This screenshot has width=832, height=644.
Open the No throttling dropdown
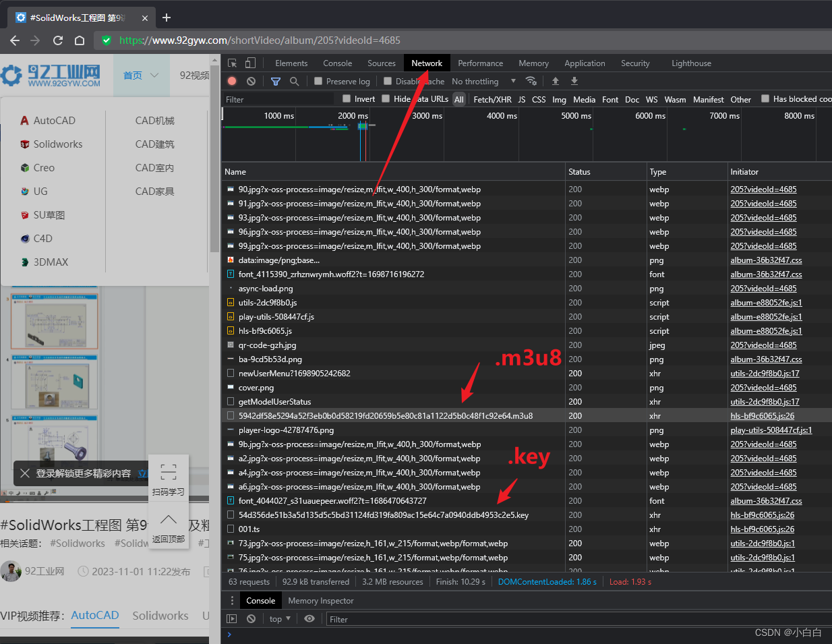[x=483, y=82]
